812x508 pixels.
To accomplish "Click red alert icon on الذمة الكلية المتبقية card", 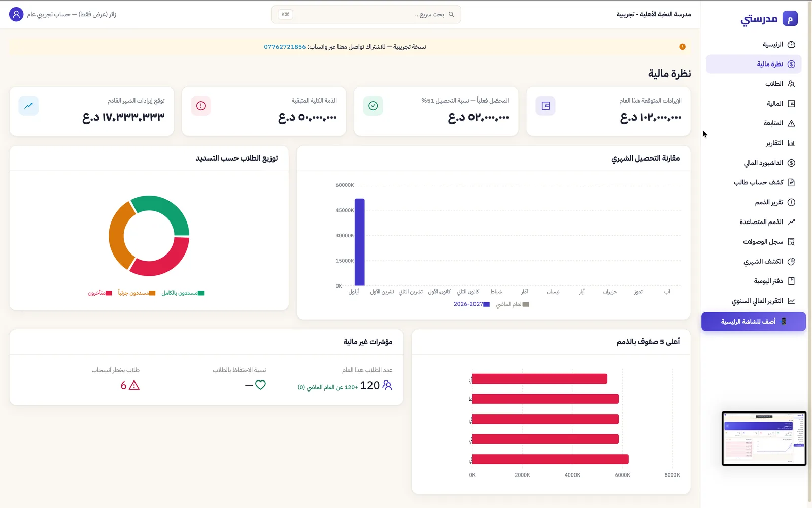I will 201,106.
